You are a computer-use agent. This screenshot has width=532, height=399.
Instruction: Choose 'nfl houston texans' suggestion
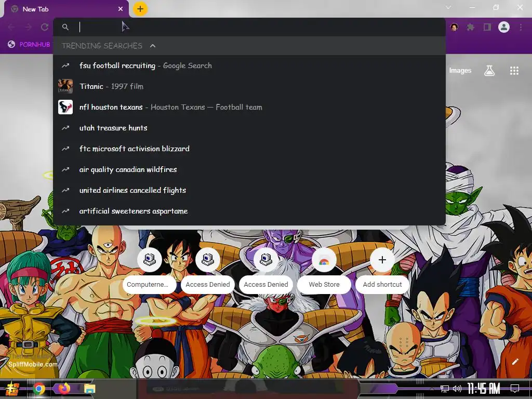coord(249,107)
